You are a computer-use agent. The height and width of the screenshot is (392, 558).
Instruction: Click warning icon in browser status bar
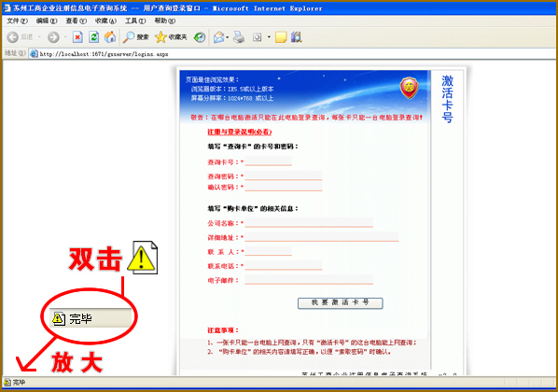tap(7, 383)
